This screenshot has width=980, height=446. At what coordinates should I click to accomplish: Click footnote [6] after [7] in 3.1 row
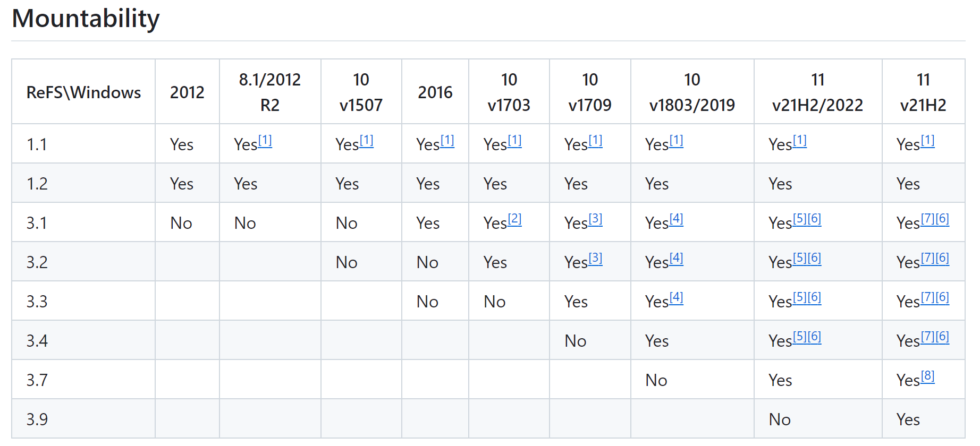pos(942,219)
